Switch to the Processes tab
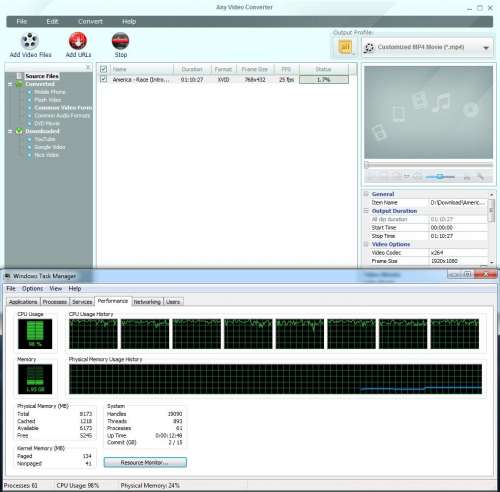The height and width of the screenshot is (492, 500). (x=55, y=302)
